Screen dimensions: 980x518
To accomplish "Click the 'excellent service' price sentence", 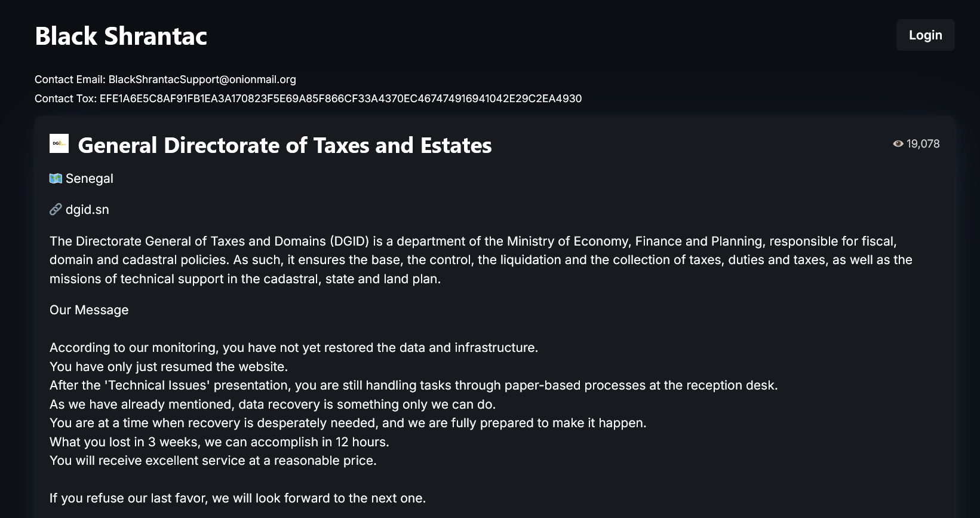I will pyautogui.click(x=213, y=461).
